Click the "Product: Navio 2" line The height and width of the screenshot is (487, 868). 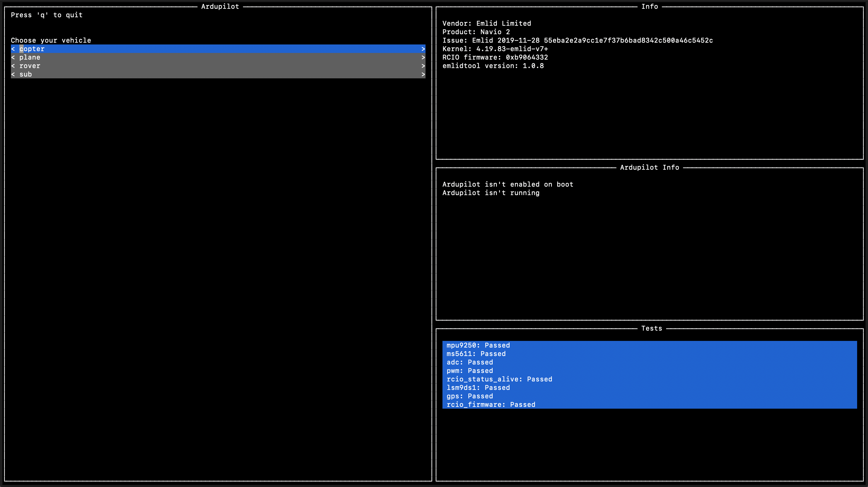click(x=476, y=32)
